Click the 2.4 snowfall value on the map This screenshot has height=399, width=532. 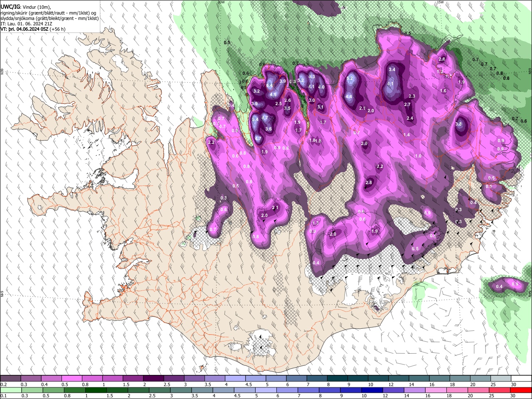410,118
